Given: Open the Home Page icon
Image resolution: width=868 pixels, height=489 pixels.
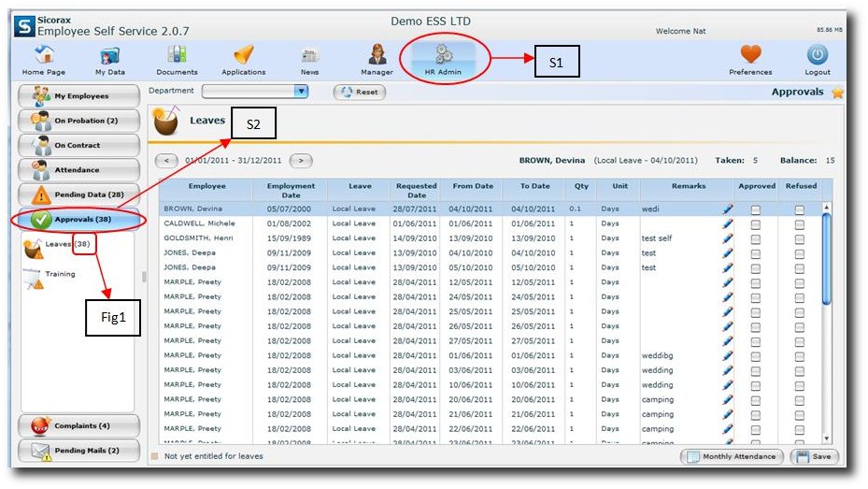Looking at the screenshot, I should 43,55.
